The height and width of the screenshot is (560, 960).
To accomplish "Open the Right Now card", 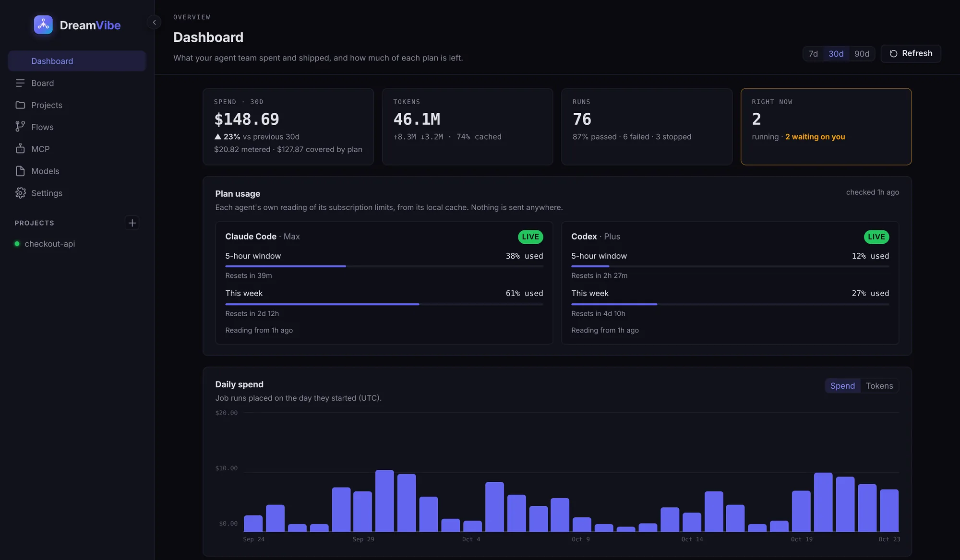I will tap(826, 127).
